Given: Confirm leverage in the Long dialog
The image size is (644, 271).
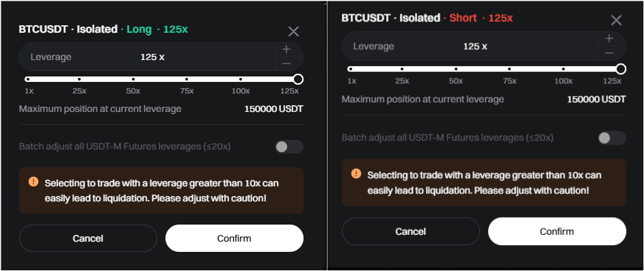Looking at the screenshot, I should (234, 238).
